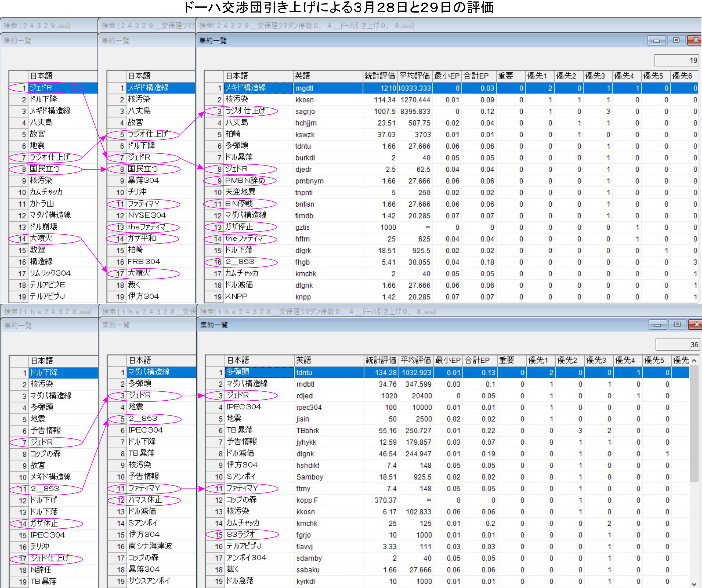Select the pmbnym cell
Screen dimensions: 702x588
coord(328,181)
